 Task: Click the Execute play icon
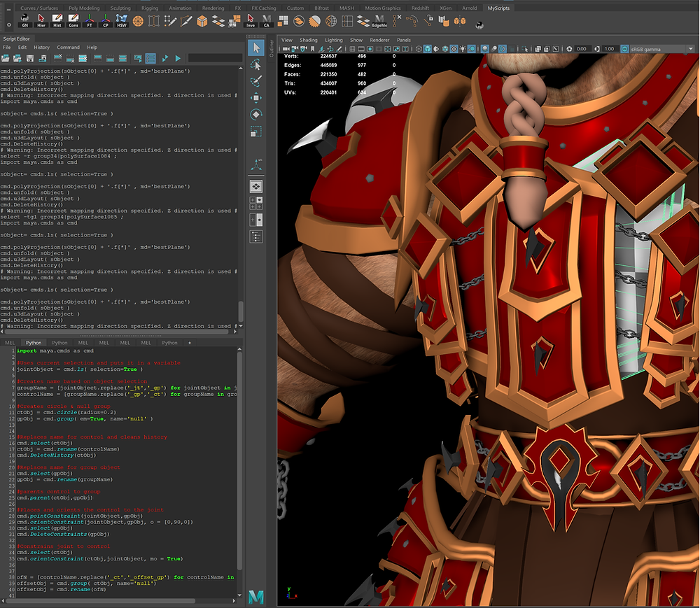click(x=178, y=58)
